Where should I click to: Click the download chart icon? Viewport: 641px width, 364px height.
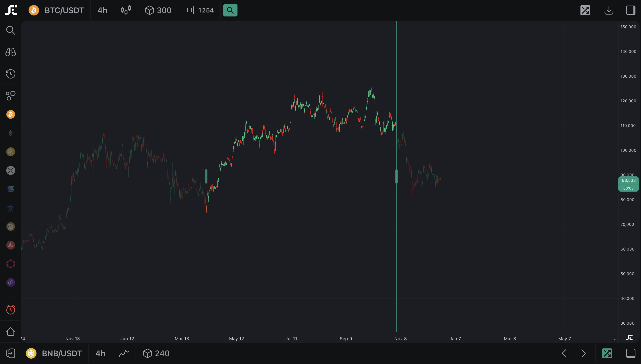point(609,10)
